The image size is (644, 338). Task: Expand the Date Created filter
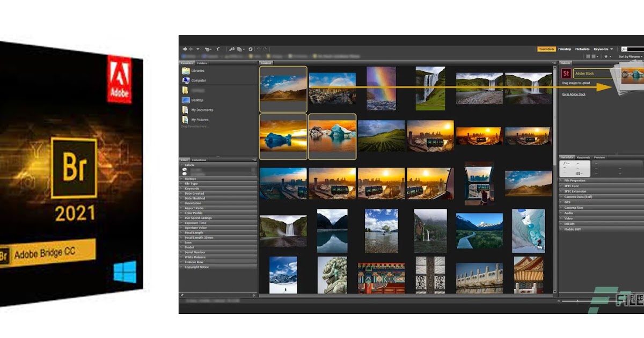point(218,193)
